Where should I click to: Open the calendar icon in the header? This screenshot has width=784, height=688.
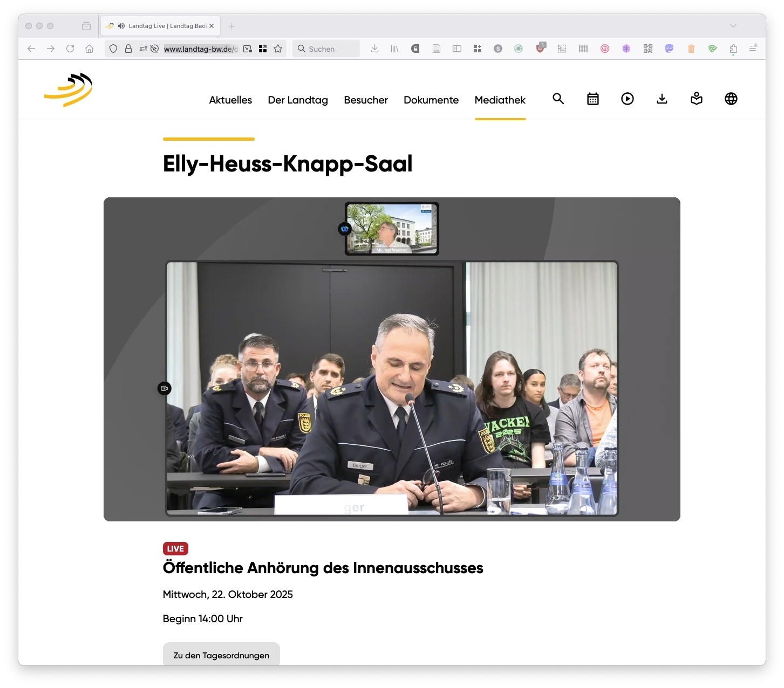tap(592, 99)
